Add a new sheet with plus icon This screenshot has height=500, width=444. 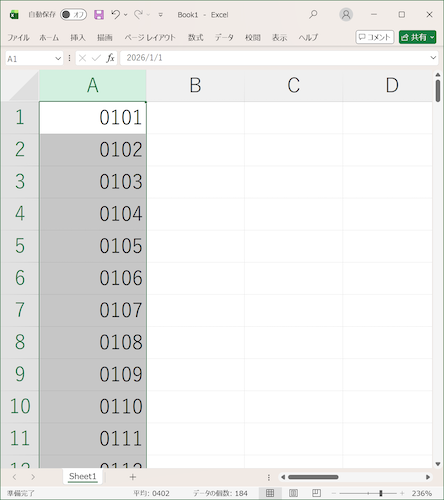[133, 477]
